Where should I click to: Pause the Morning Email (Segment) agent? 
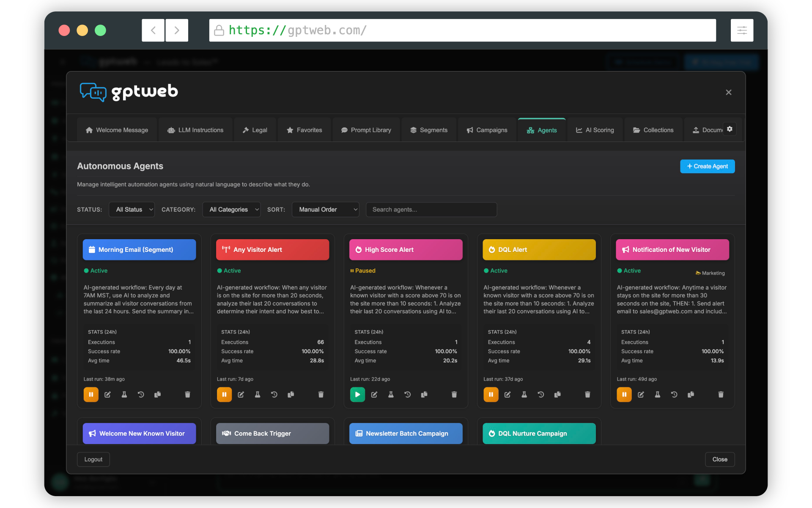[x=91, y=395]
